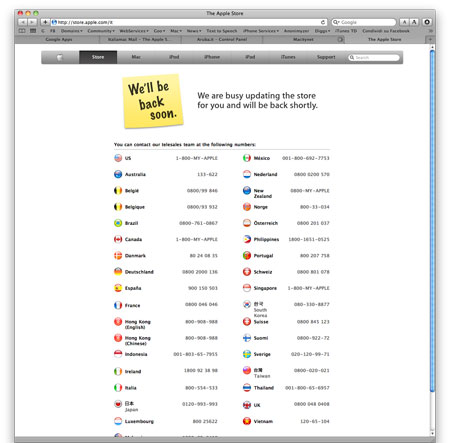Add a bookmark with the plus button
Viewport: 450px width, 443px height.
45,22
